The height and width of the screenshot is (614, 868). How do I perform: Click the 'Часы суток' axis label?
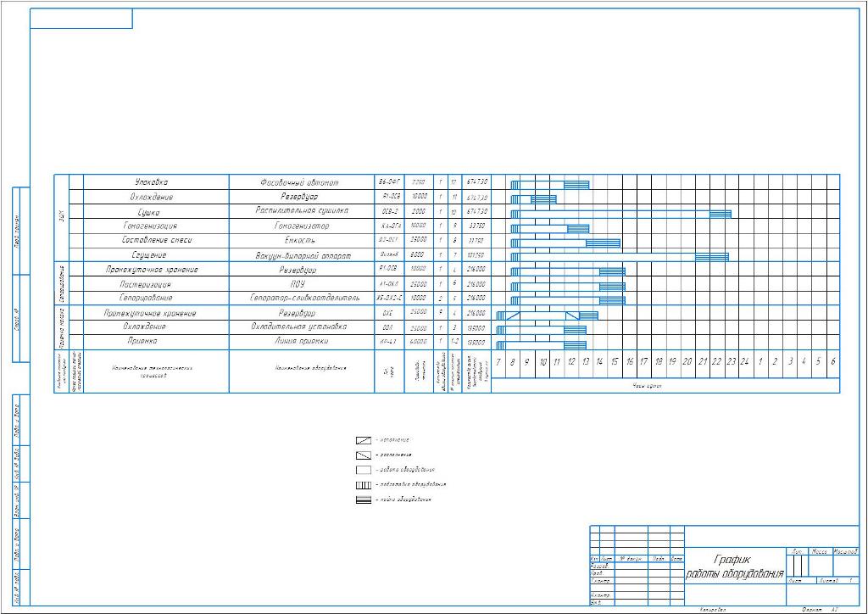pos(647,386)
